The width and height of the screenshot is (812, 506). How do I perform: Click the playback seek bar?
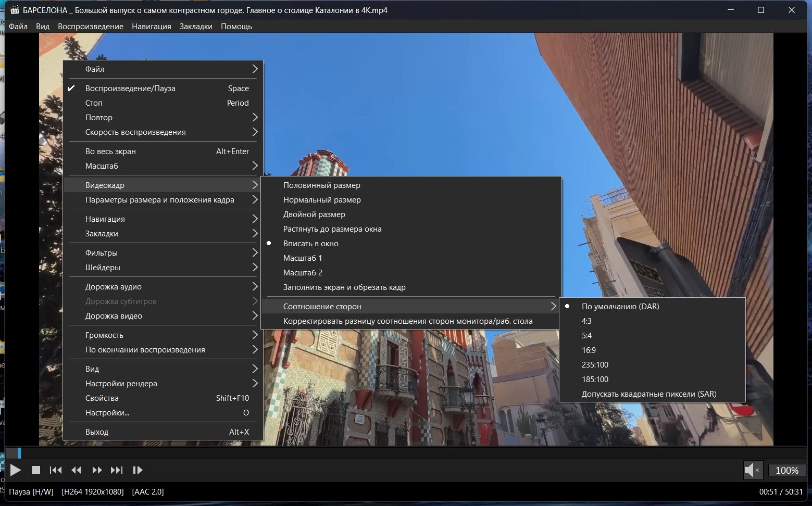(406, 453)
